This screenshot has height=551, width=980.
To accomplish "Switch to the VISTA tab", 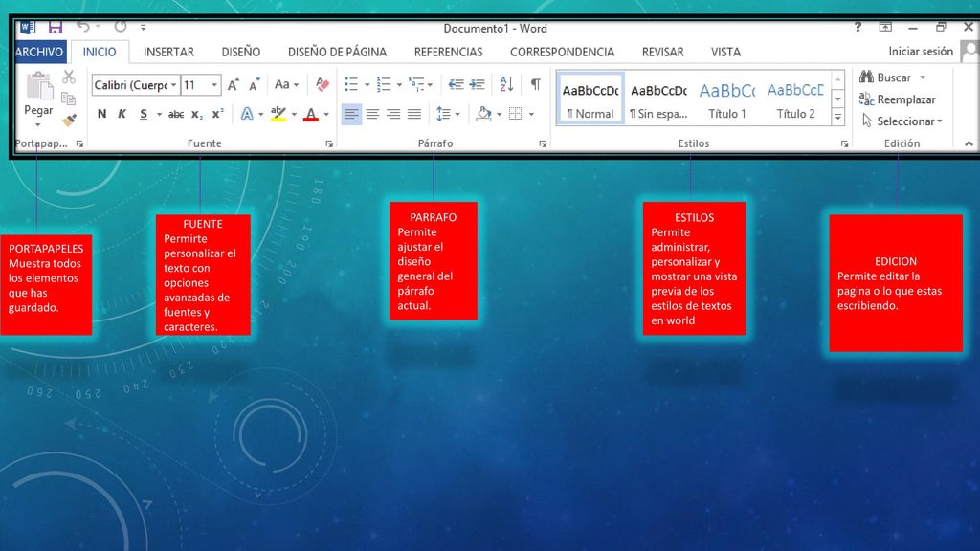I will [725, 52].
